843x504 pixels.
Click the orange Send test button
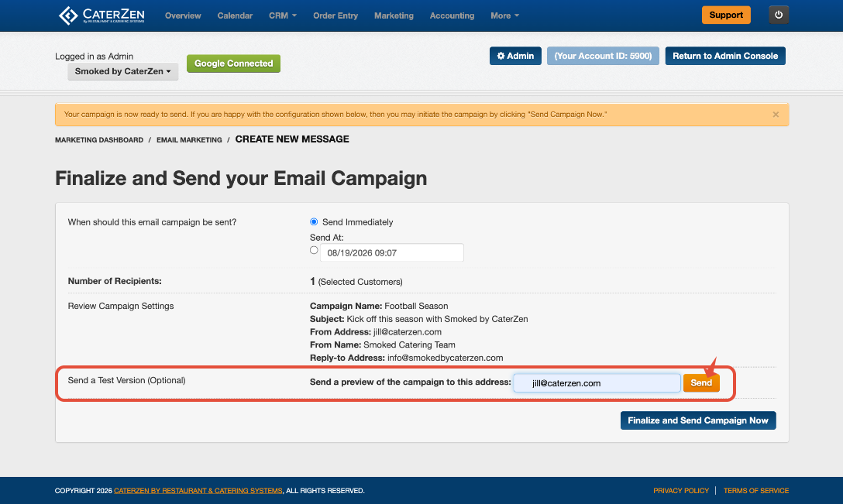pyautogui.click(x=701, y=382)
